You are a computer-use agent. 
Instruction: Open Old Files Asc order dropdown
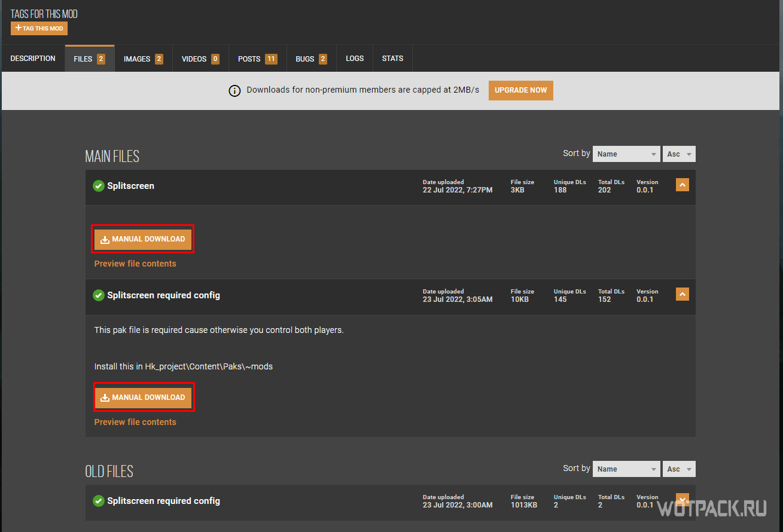679,469
